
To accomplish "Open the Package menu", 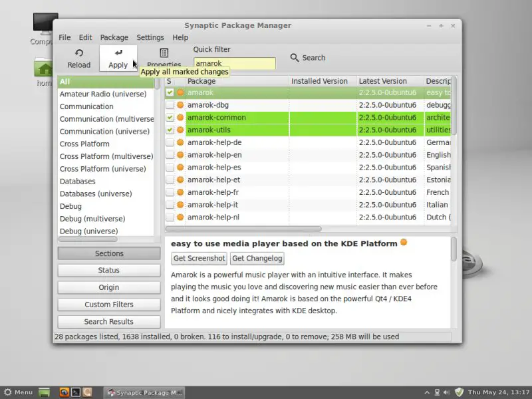I will point(114,37).
